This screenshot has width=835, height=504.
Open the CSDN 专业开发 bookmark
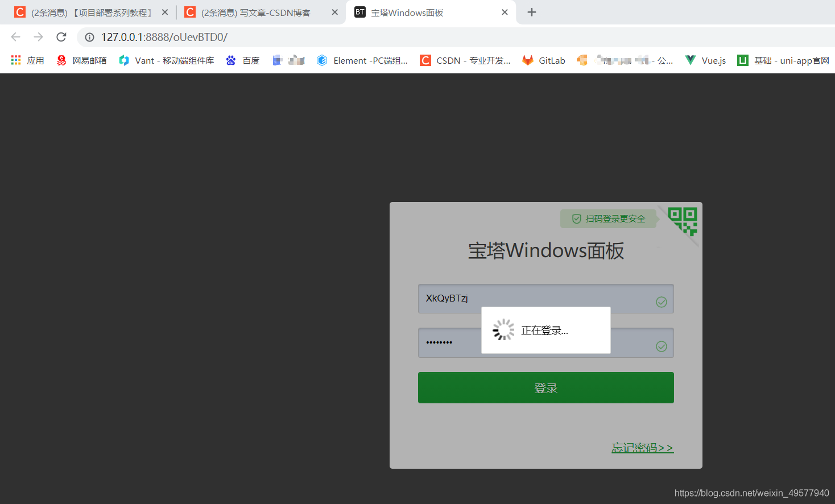click(465, 60)
